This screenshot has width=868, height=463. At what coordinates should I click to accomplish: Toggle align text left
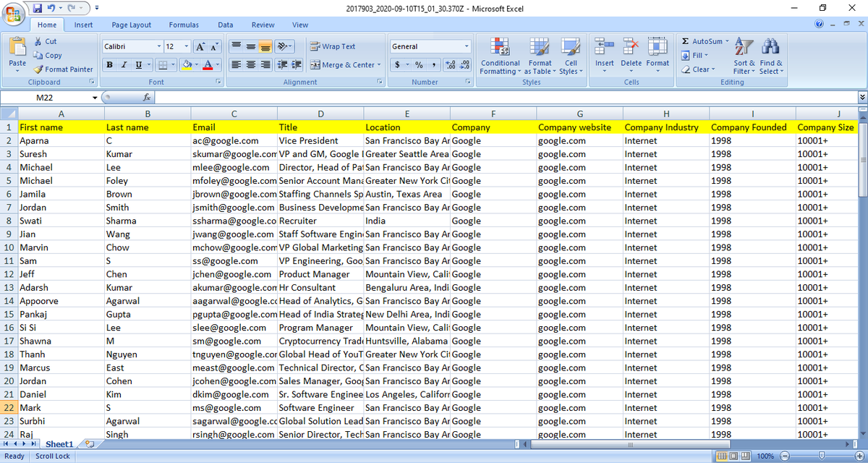236,65
